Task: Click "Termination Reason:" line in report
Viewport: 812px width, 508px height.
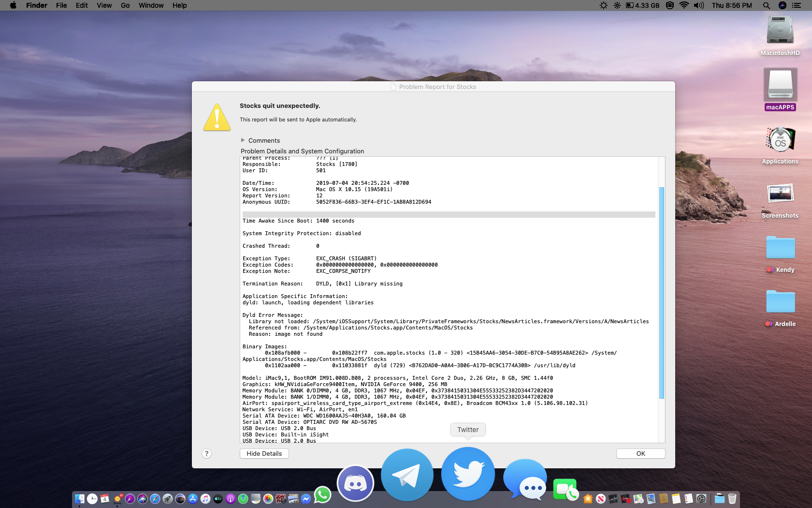Action: tap(322, 284)
